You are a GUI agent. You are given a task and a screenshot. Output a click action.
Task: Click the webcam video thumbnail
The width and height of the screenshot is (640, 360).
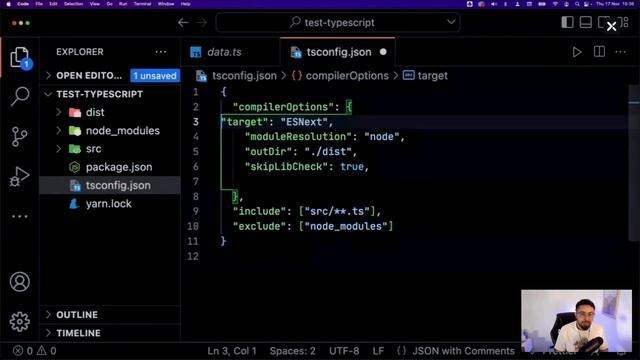pyautogui.click(x=576, y=320)
